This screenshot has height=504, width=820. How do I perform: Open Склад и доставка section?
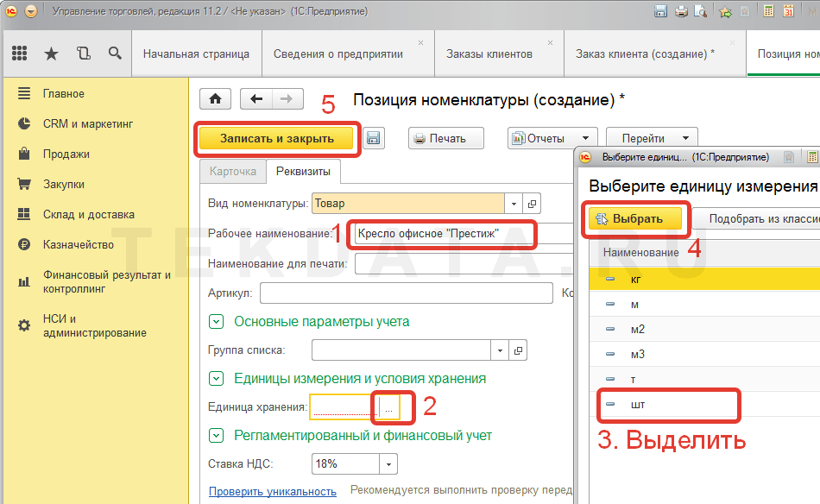point(88,214)
